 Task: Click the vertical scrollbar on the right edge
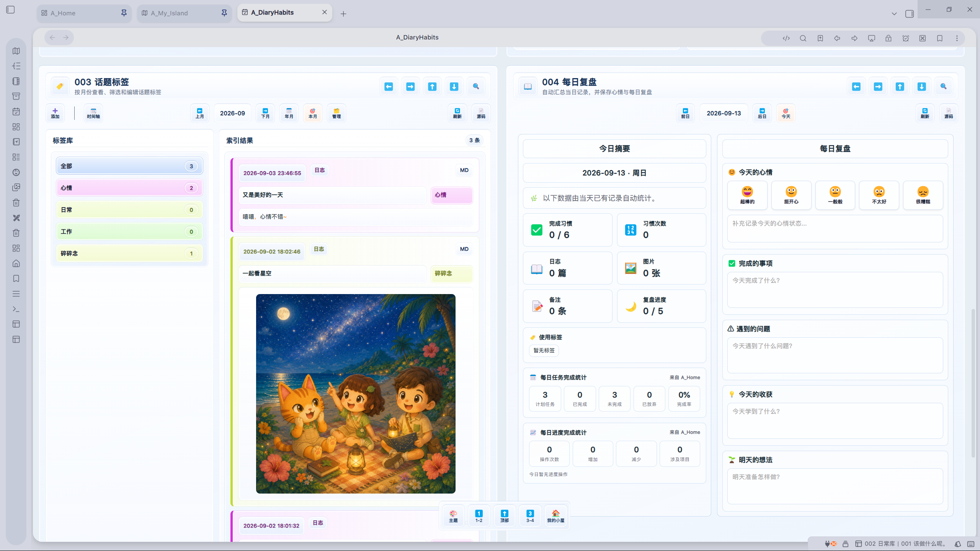(x=973, y=383)
